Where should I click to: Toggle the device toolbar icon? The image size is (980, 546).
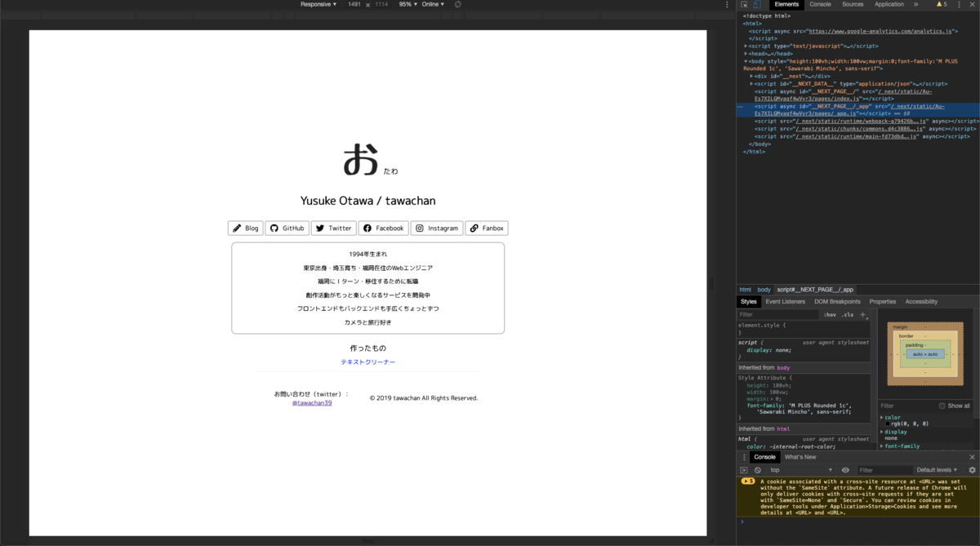[x=757, y=4]
